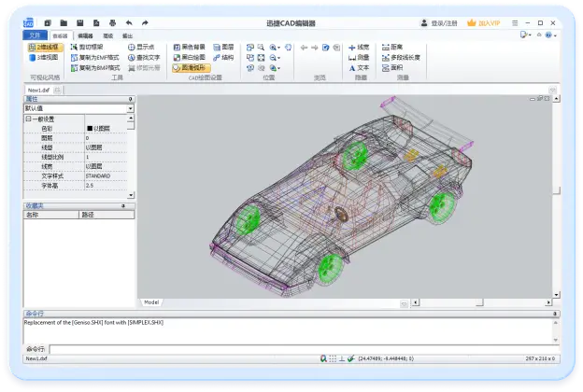The image size is (583, 392).
Task: Click the 面积 area measure tool
Action: [x=392, y=67]
